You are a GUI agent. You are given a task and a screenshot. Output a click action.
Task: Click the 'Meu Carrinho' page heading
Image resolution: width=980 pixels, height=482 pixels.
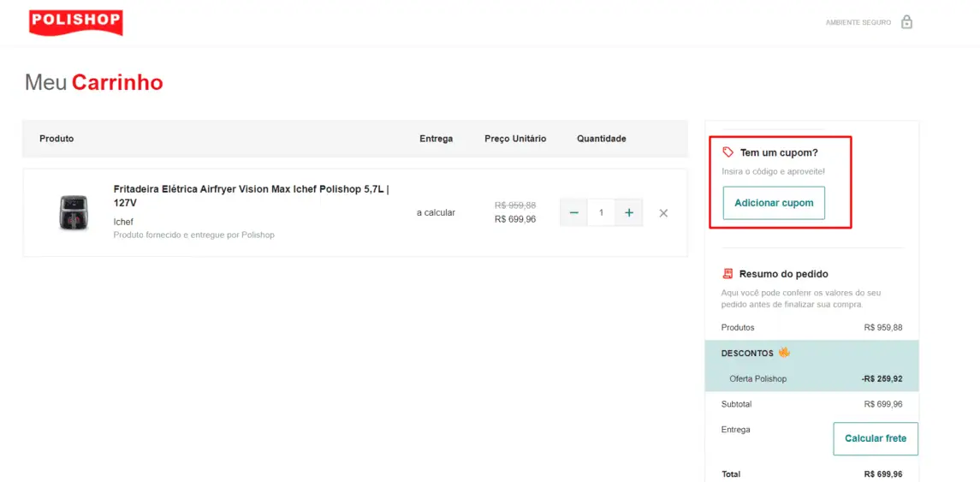94,82
